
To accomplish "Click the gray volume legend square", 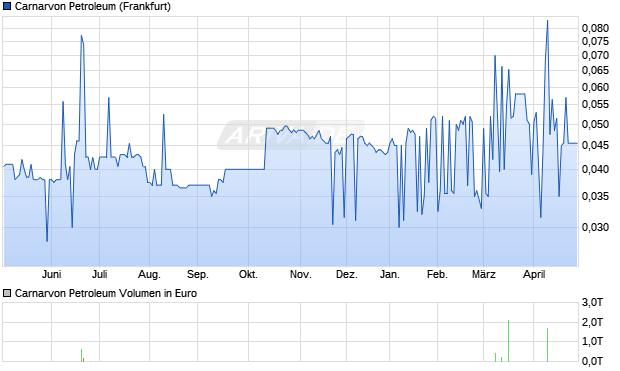I will coord(7,293).
